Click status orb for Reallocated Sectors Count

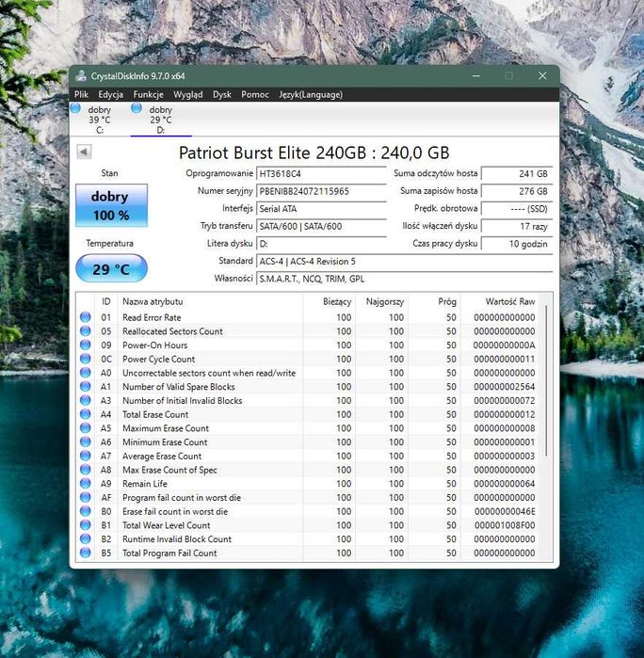(86, 331)
